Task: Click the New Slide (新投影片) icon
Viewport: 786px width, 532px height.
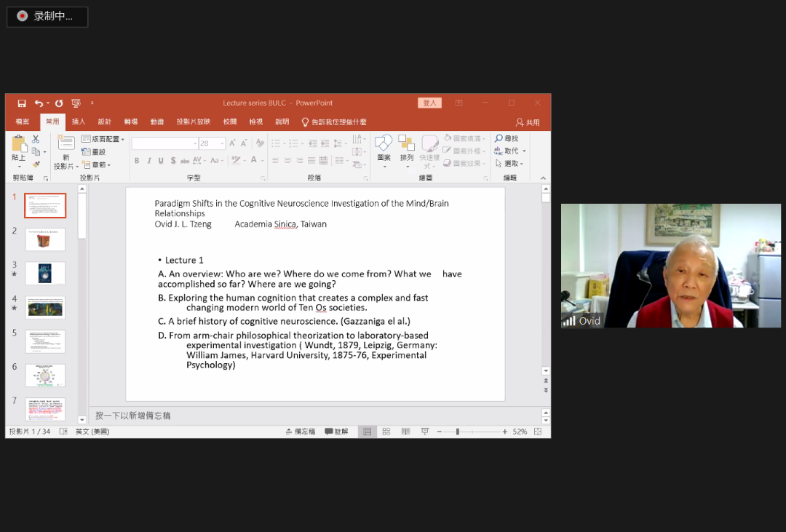Action: (66, 143)
